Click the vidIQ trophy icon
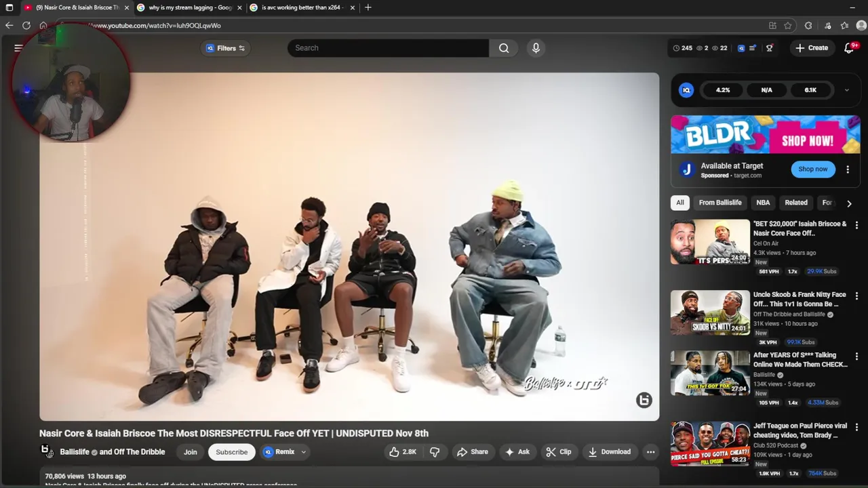Image resolution: width=868 pixels, height=488 pixels. pyautogui.click(x=770, y=48)
